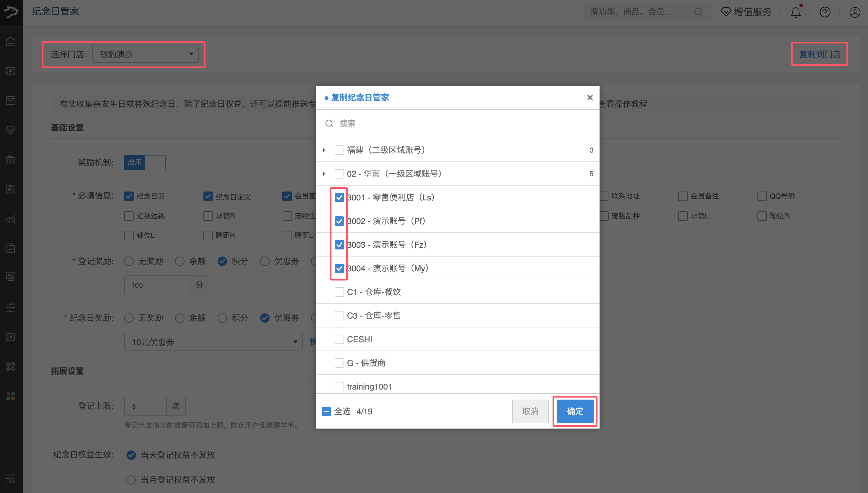The width and height of the screenshot is (868, 493).
Task: Click the search magnifier icon in the top bar
Action: coord(698,12)
